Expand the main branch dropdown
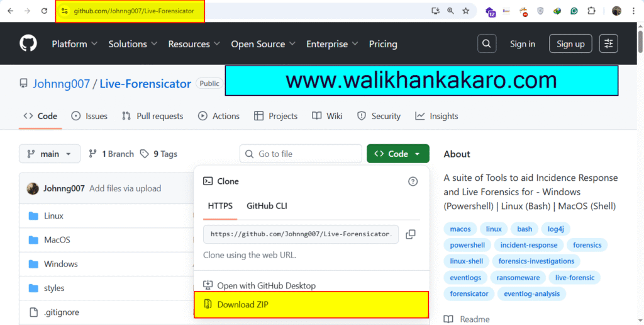 point(50,154)
